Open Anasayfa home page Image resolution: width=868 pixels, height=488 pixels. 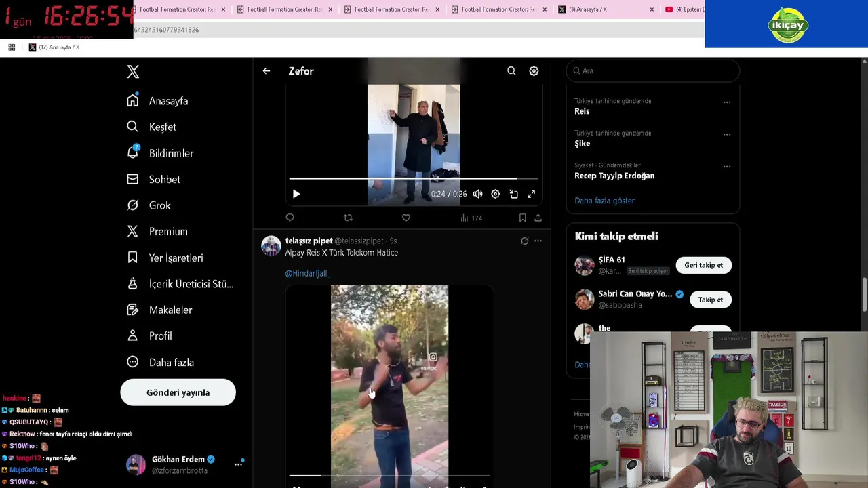[157, 101]
